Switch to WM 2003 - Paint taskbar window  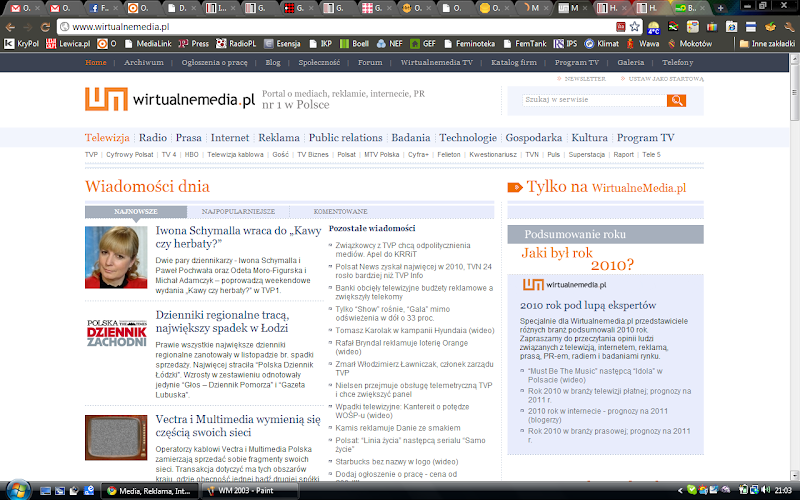click(x=249, y=491)
